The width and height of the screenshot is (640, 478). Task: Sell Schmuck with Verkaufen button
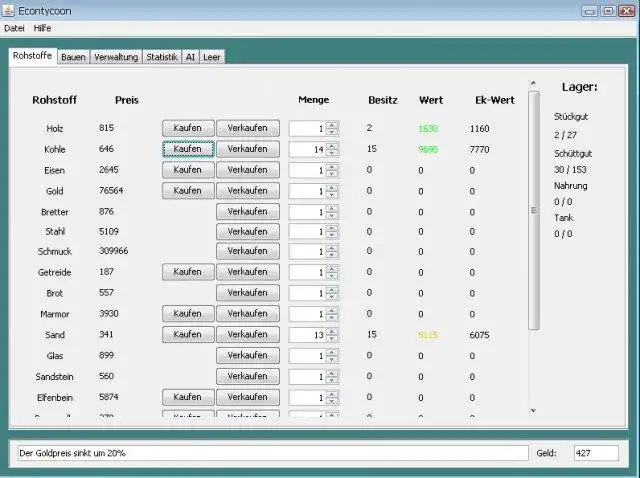(248, 251)
